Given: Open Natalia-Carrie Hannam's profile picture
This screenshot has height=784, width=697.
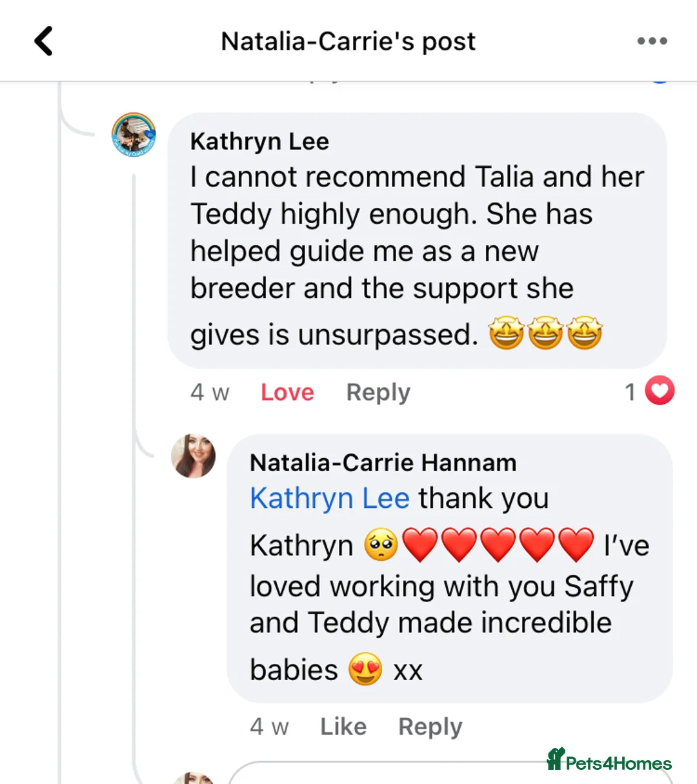Looking at the screenshot, I should click(194, 456).
